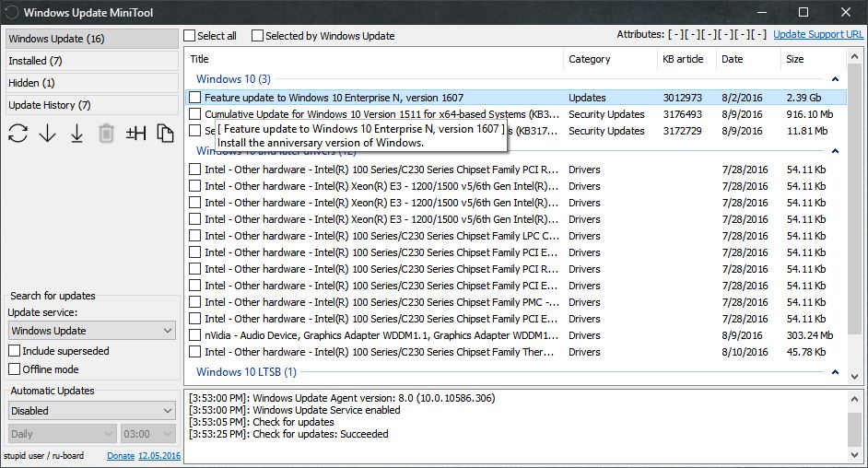Screen dimensions: 868x468
Task: Open the Automatic Updates Disabled dropdown
Action: (x=92, y=411)
